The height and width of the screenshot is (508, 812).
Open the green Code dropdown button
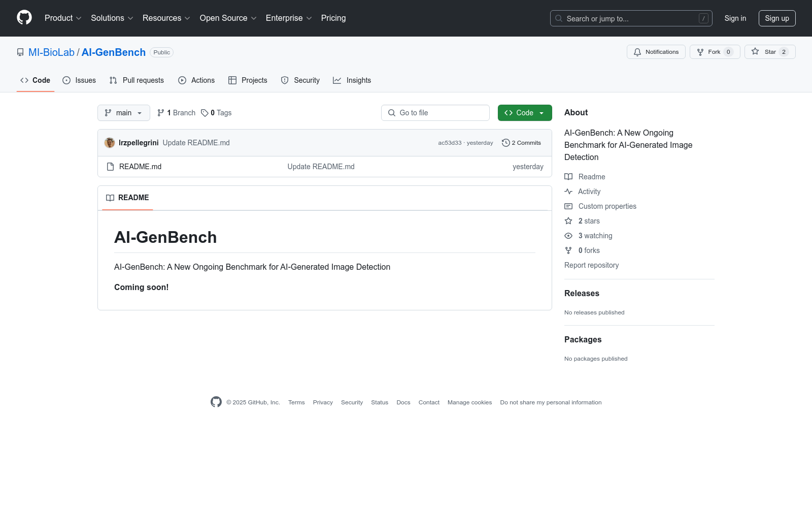point(525,113)
